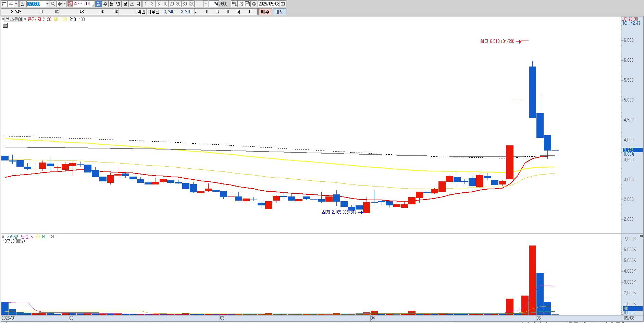This screenshot has height=323, width=644.
Task: Click the yellow 60 moving-average legend
Action: (x=56, y=19)
